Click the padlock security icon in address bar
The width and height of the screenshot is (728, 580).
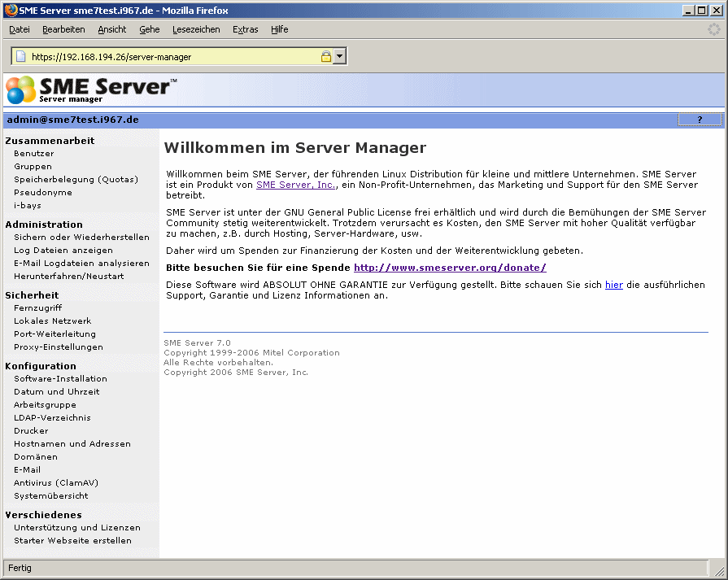pos(326,57)
